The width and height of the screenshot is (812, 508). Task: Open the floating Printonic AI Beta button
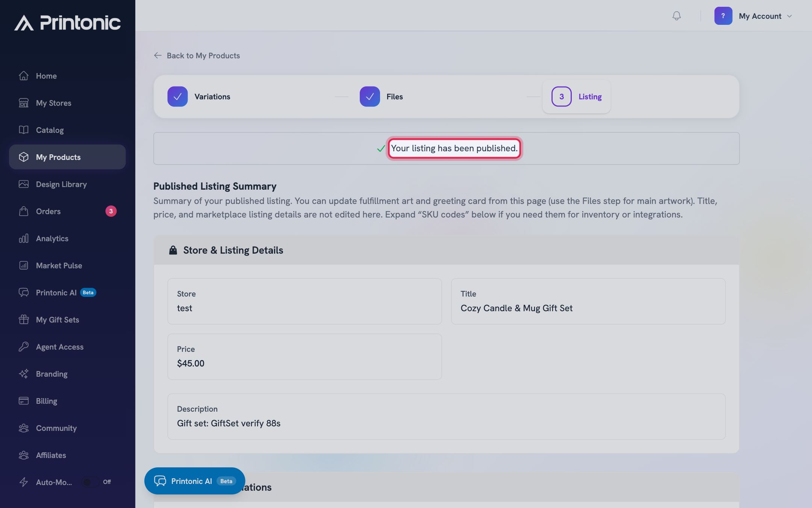(195, 481)
